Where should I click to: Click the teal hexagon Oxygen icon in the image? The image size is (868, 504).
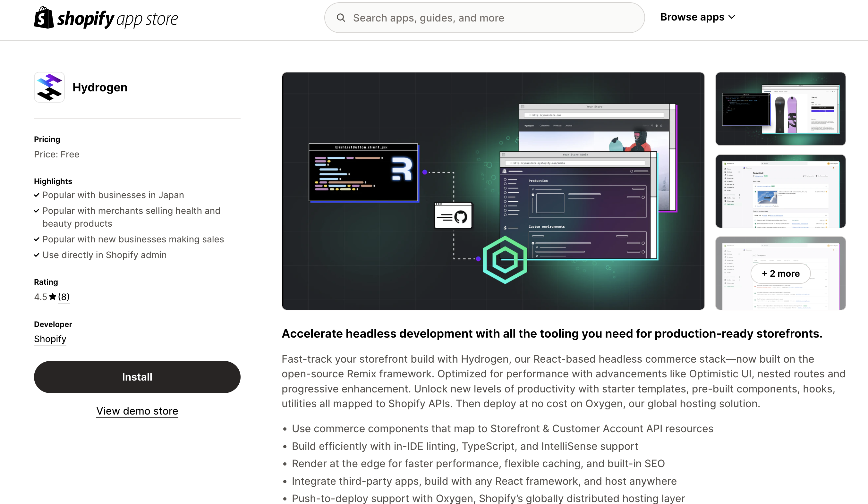505,260
